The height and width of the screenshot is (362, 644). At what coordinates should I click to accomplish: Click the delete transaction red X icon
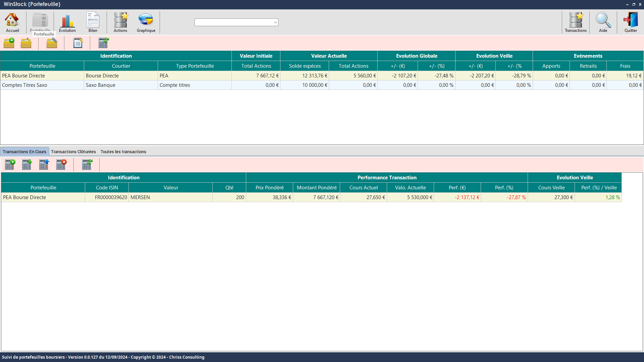[x=61, y=165]
